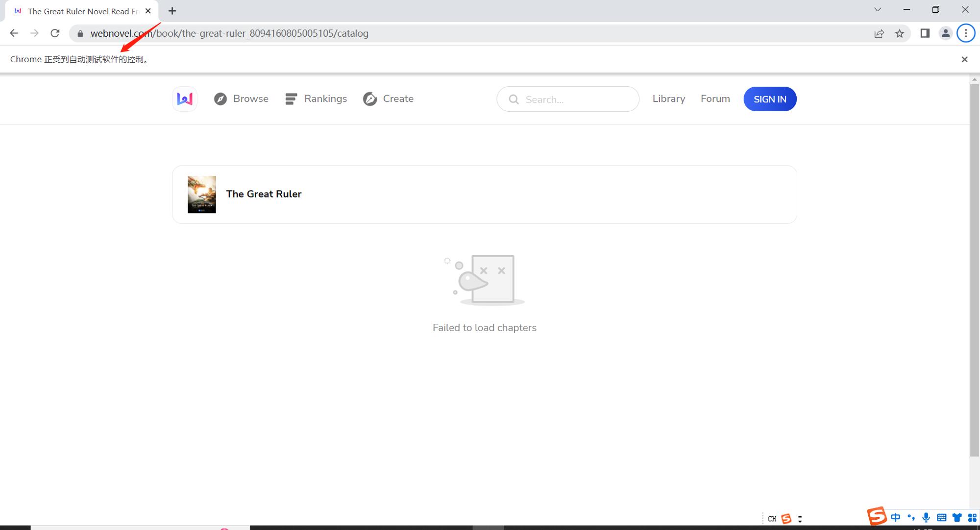Image resolution: width=980 pixels, height=530 pixels.
Task: Click the Create pen icon
Action: point(370,99)
